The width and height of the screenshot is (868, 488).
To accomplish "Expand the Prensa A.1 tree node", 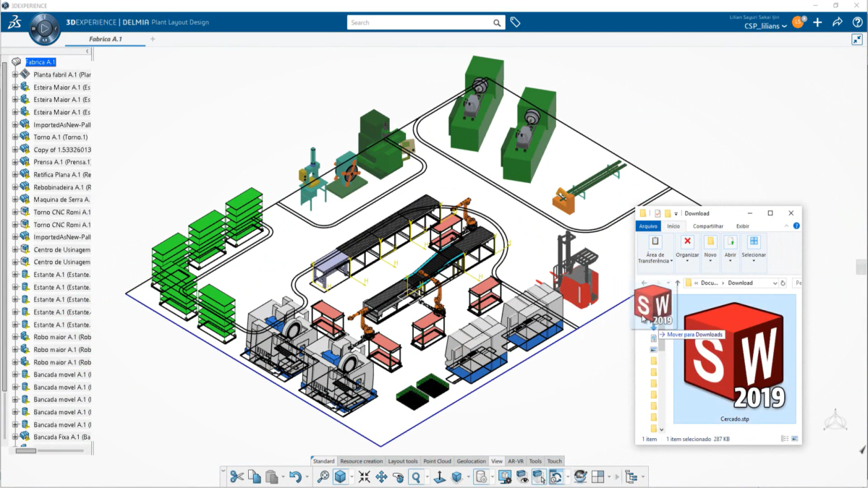I will click(x=15, y=162).
